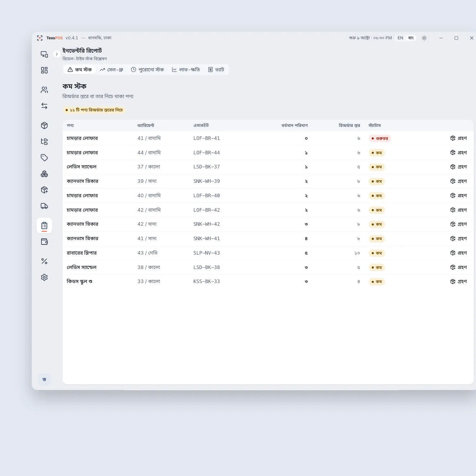
Task: Click গ্রহণ for row KSS-BK-33
Action: coord(459,281)
